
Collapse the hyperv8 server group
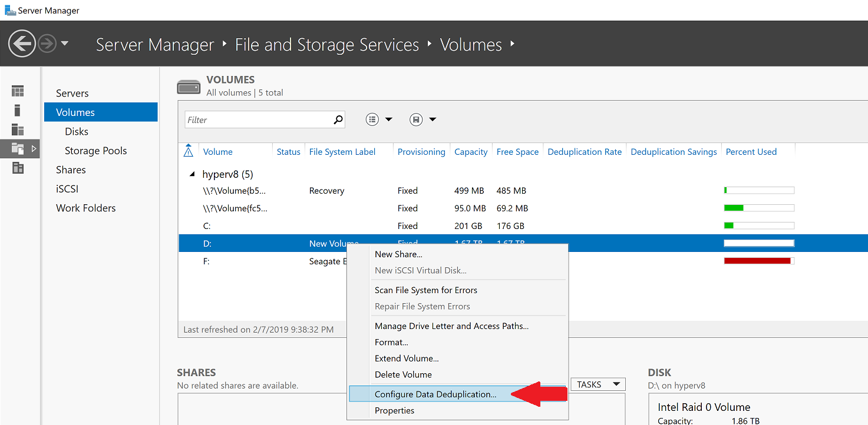191,174
